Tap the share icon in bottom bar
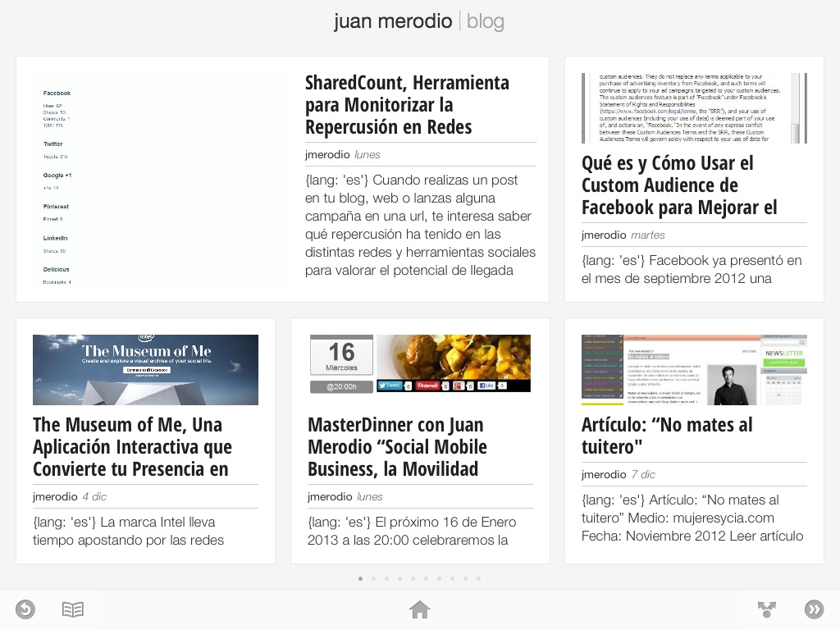 (767, 609)
